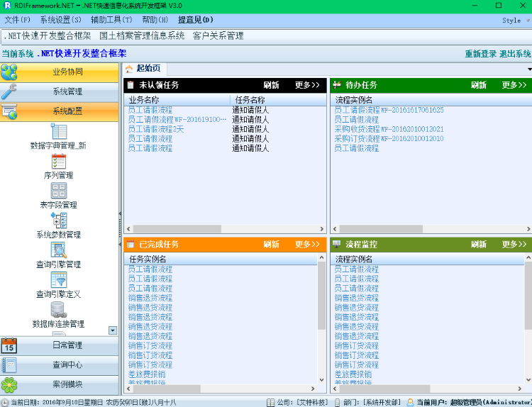Select .NET快速开发整合框架 system
Screen dimensions: 532x407
pos(48,36)
